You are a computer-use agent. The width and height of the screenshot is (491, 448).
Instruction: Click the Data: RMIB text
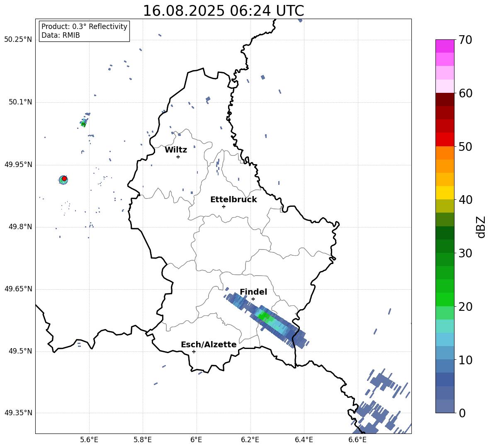[61, 35]
